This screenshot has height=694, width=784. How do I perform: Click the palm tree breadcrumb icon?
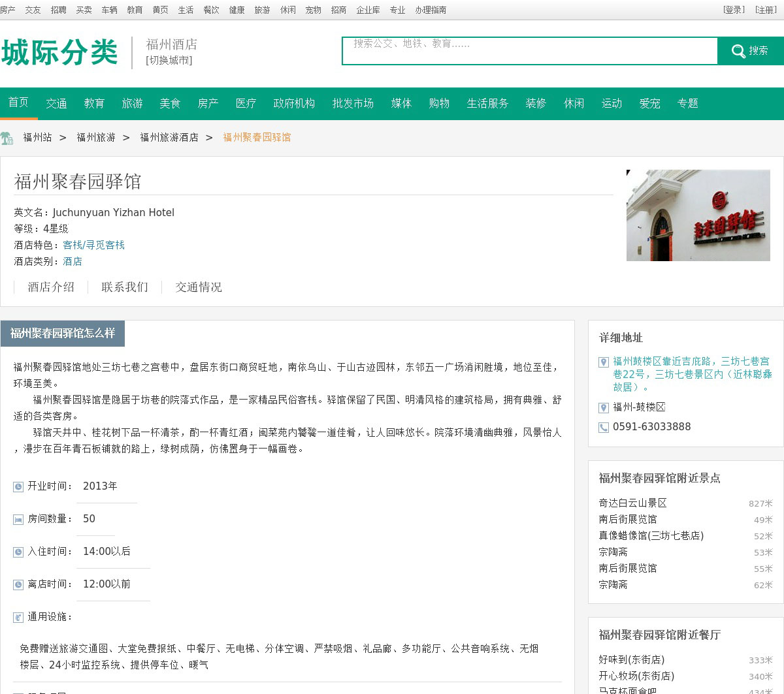click(x=7, y=138)
